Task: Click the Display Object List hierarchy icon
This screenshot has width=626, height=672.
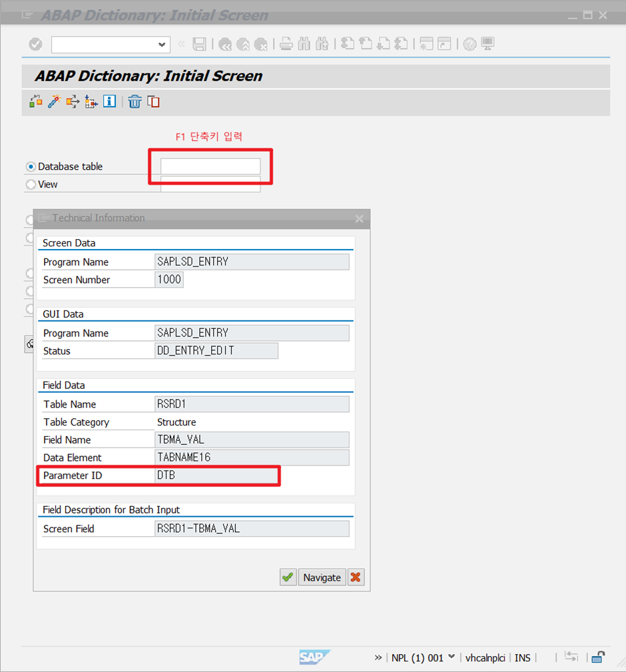Action: pyautogui.click(x=91, y=102)
